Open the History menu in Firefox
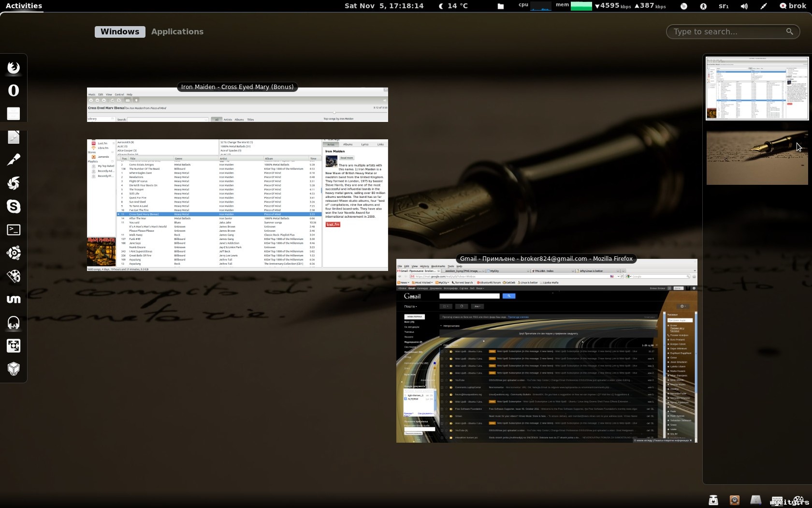Image resolution: width=812 pixels, height=508 pixels. click(x=424, y=266)
